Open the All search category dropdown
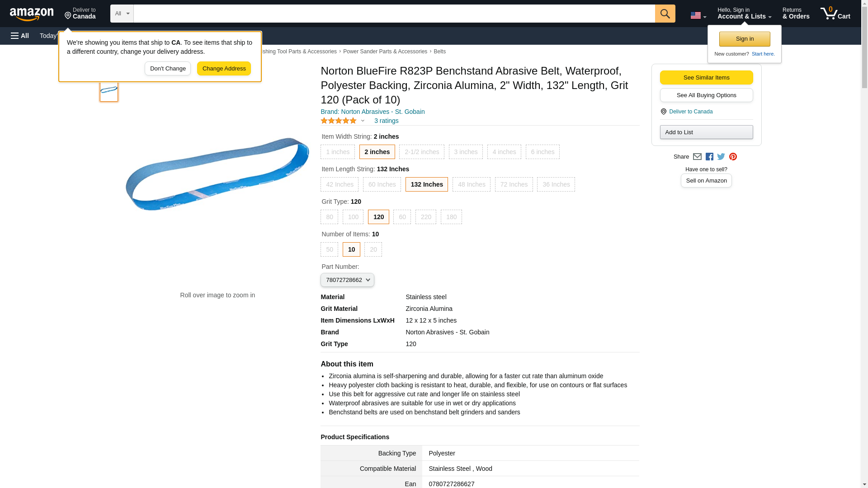868x488 pixels. click(x=122, y=14)
